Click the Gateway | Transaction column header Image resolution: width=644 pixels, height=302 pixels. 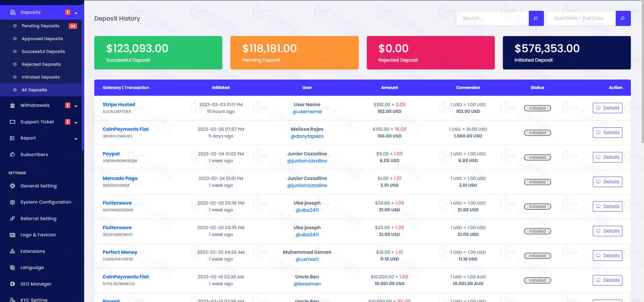pyautogui.click(x=126, y=88)
